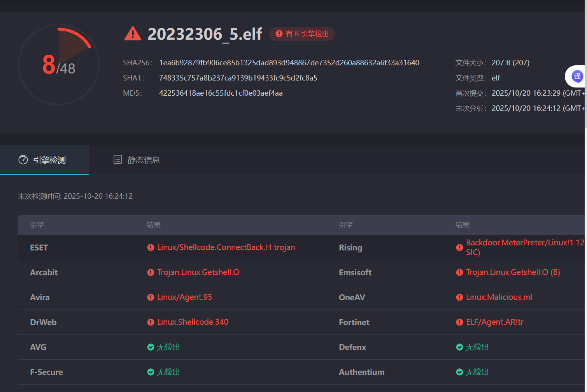Click 无检出 result in Defenx row
587x392 pixels.
(x=477, y=347)
